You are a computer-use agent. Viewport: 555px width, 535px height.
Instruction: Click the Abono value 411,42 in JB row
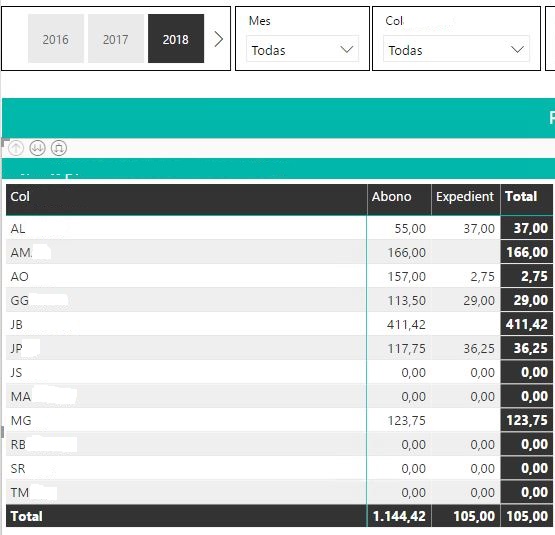(406, 325)
